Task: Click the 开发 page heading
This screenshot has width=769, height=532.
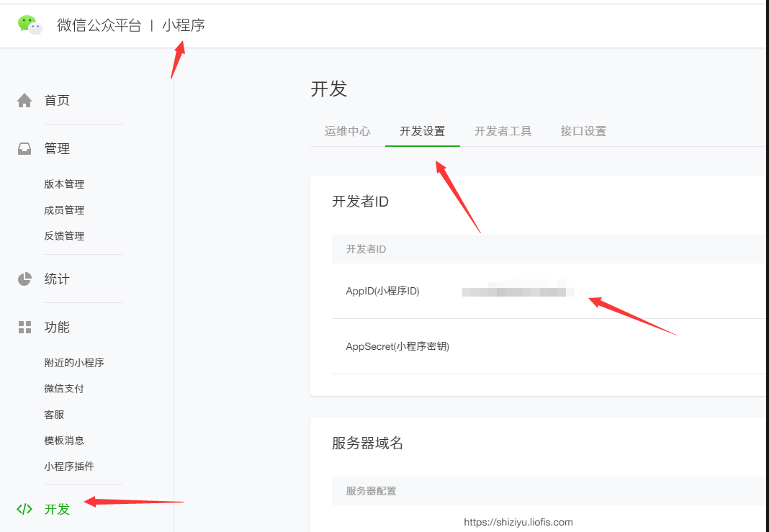Action: point(329,89)
